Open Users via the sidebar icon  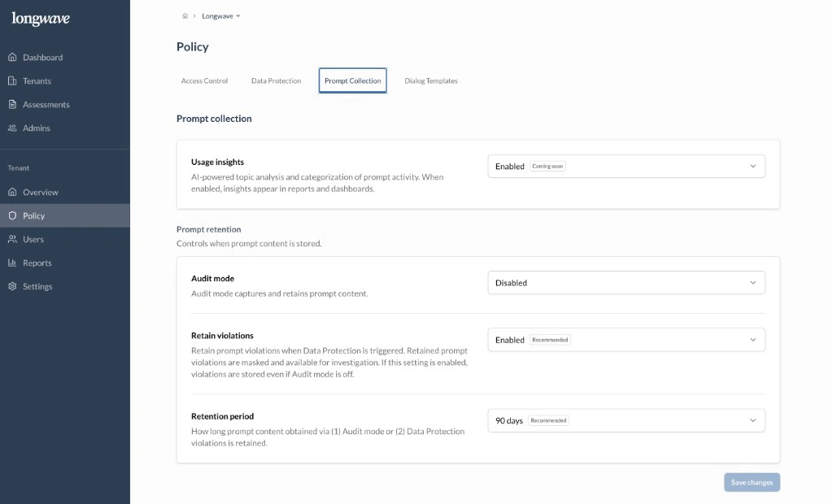click(x=11, y=239)
